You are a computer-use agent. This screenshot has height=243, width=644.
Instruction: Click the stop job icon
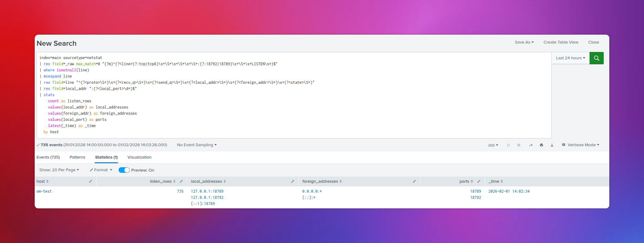pyautogui.click(x=519, y=145)
